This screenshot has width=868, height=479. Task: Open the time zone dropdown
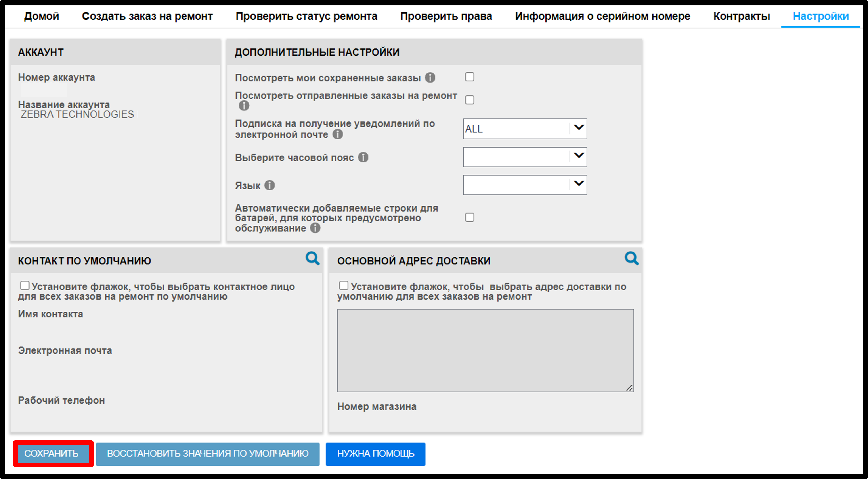click(525, 157)
